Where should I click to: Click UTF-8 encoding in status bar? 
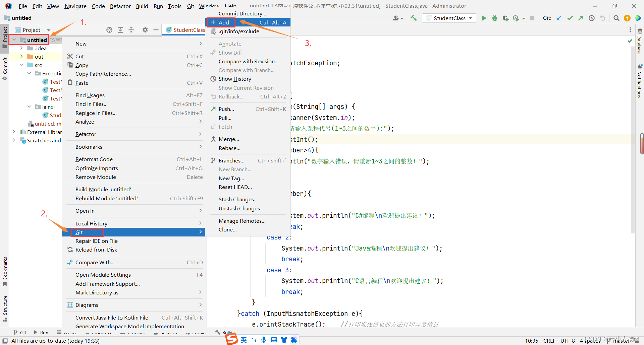pos(568,341)
